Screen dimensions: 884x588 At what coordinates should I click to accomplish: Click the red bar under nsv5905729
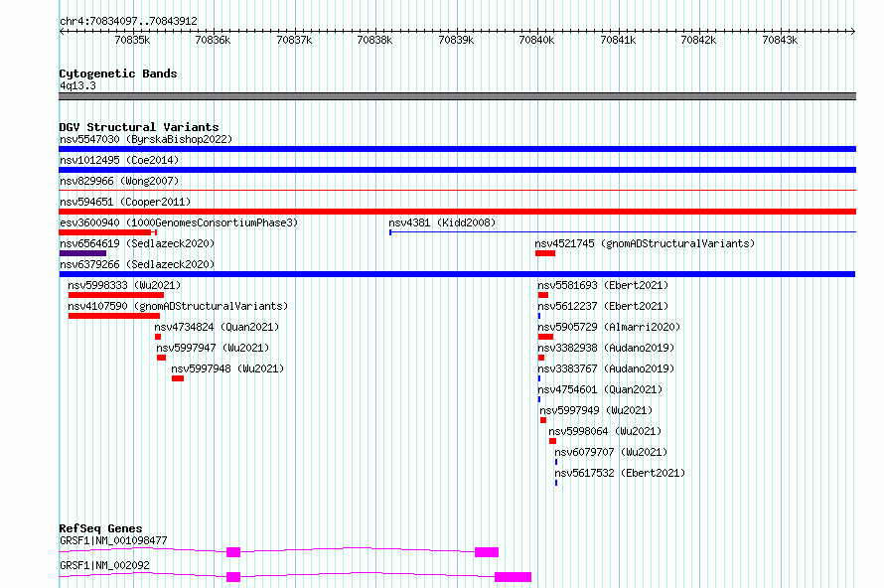[x=545, y=337]
